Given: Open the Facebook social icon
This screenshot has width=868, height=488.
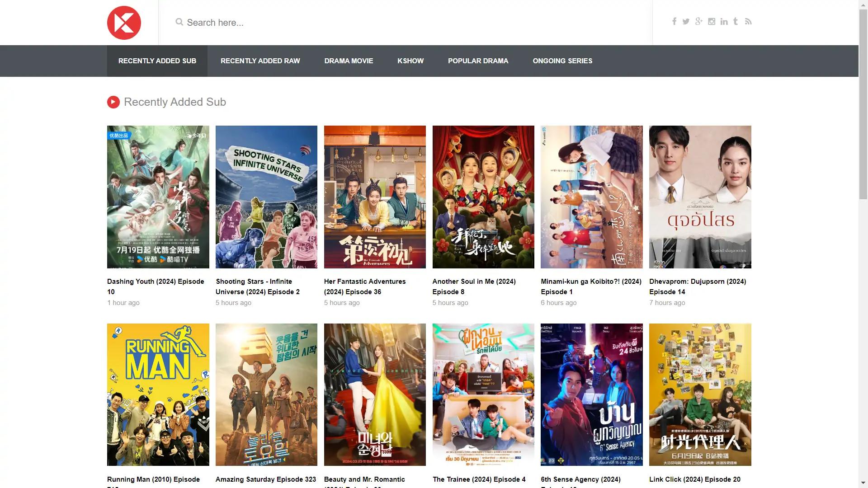Looking at the screenshot, I should tap(674, 21).
